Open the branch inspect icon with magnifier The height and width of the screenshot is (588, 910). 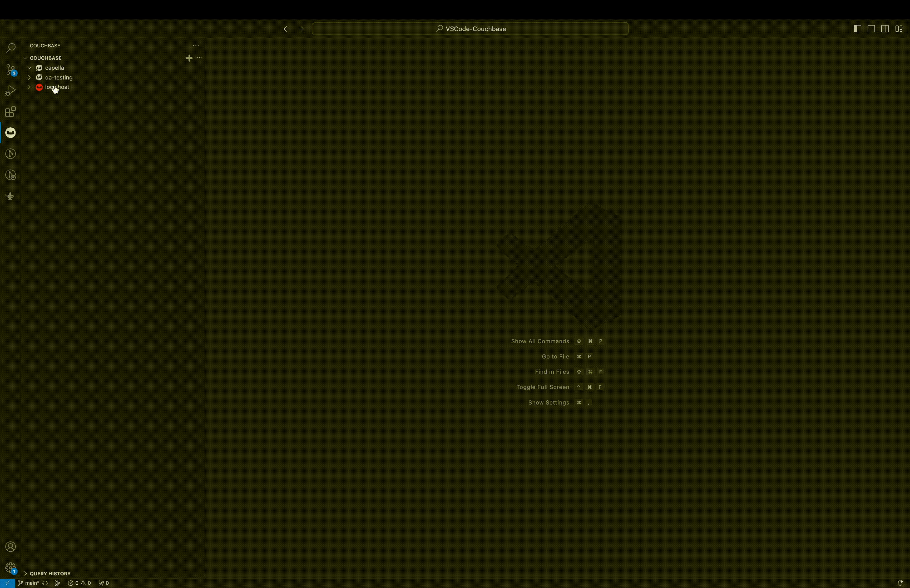click(x=10, y=175)
